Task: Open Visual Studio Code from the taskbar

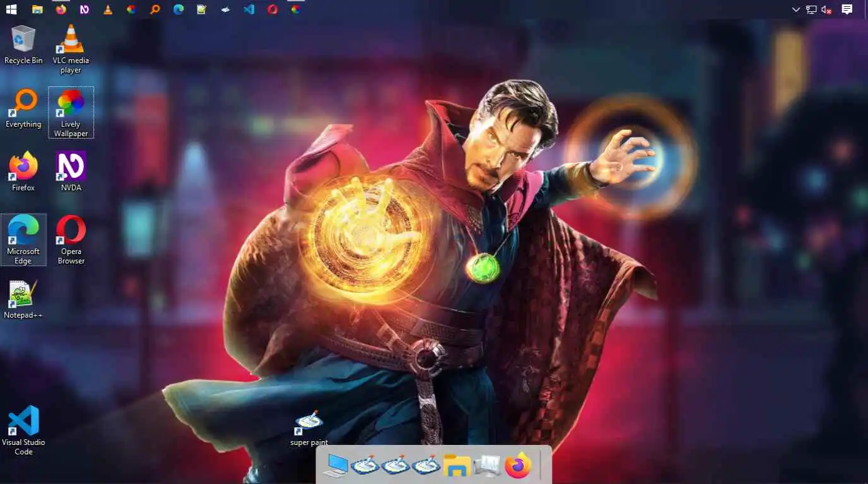Action: [x=249, y=9]
